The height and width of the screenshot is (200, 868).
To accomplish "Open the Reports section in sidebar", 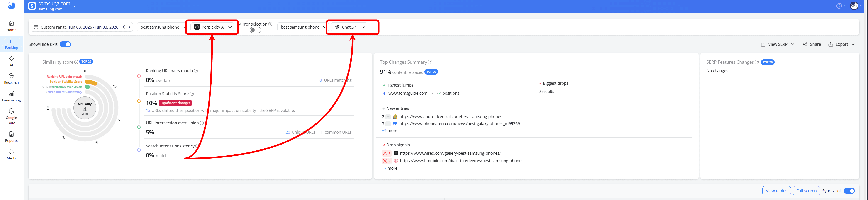I will click(x=11, y=137).
